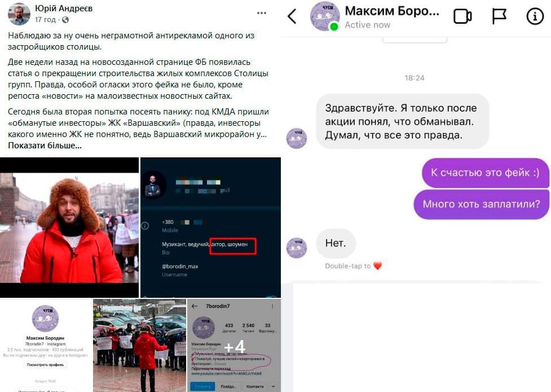Click the Максим Боро... chat header name
Image resolution: width=551 pixels, height=392 pixels.
(x=392, y=11)
